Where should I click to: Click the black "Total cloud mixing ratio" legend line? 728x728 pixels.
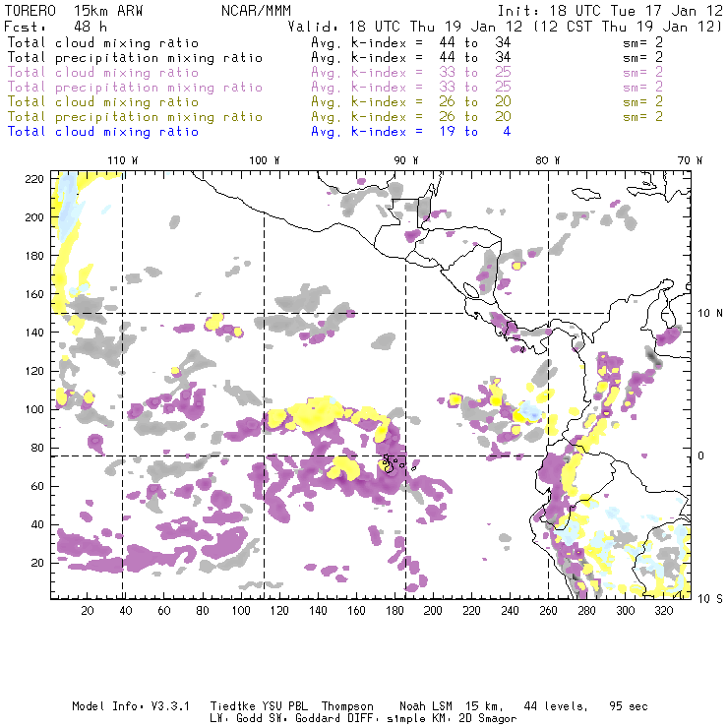103,42
